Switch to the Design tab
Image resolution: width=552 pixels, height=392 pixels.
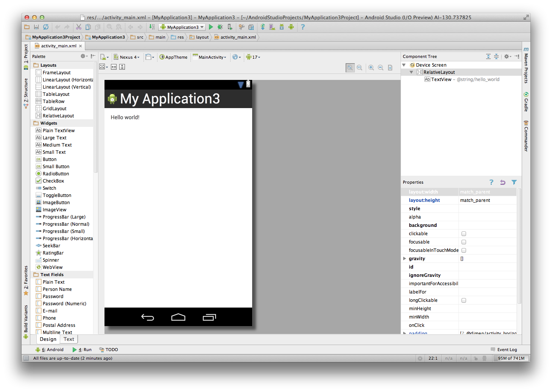48,339
